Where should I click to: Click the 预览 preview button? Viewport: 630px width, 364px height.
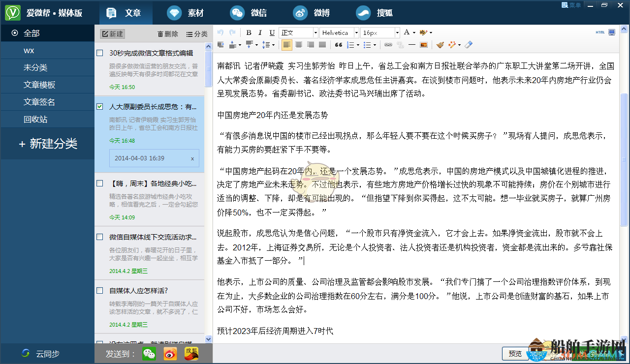(515, 354)
